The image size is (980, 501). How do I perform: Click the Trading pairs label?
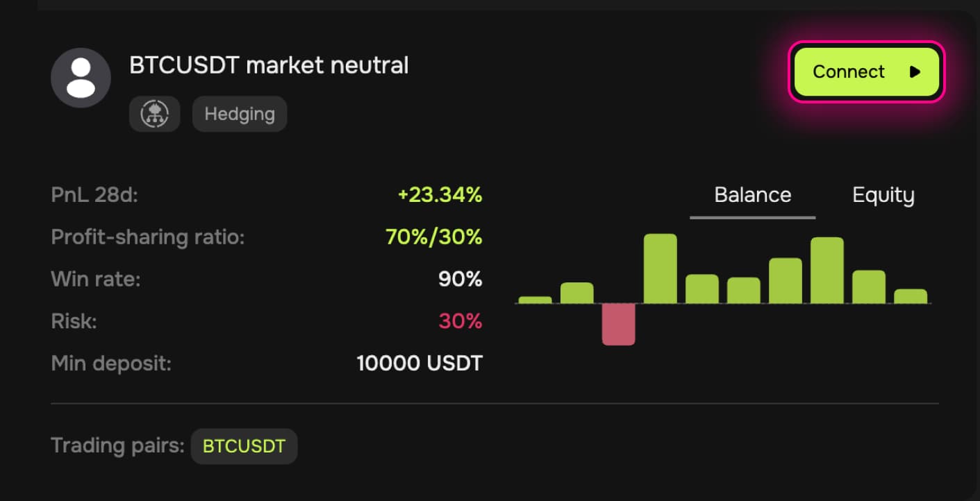[x=118, y=445]
